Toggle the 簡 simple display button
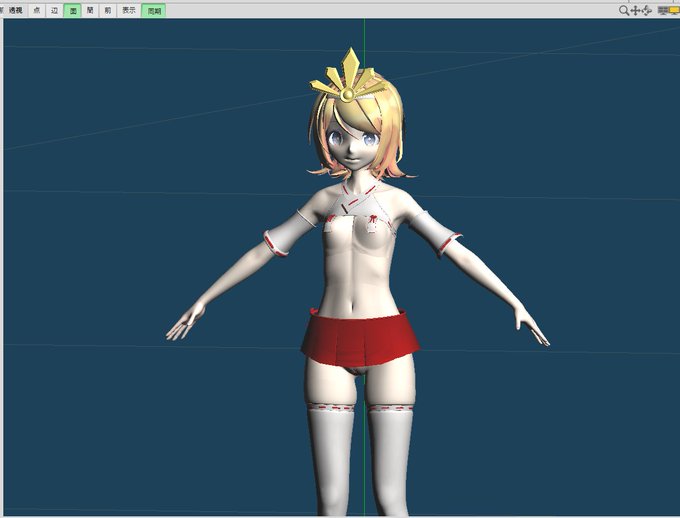Screen dimensions: 680x518 coord(90,10)
